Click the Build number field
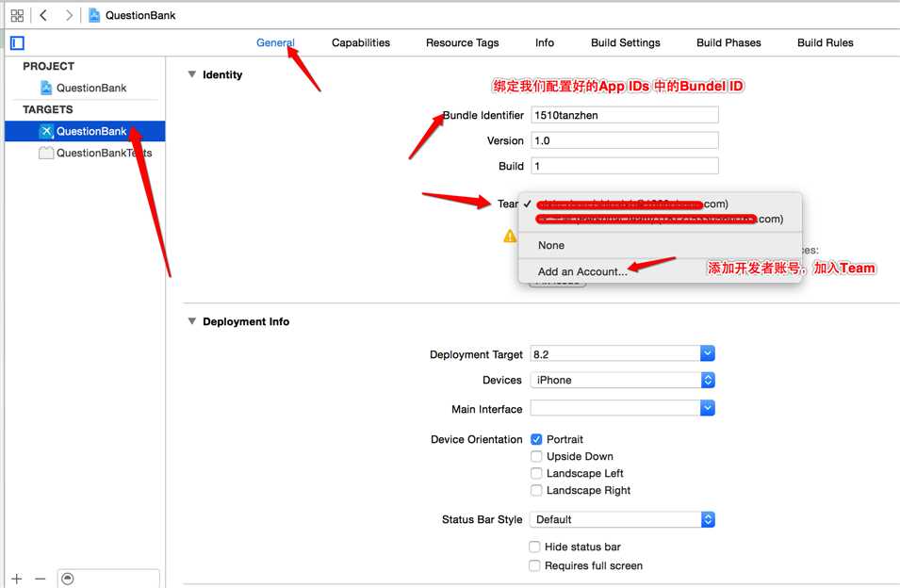This screenshot has height=588, width=900. coord(625,166)
